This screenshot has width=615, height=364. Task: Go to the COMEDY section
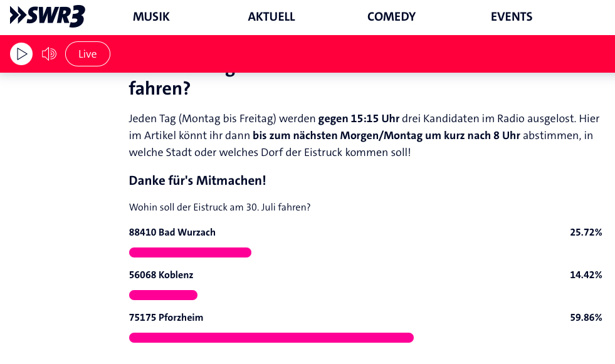tap(391, 17)
